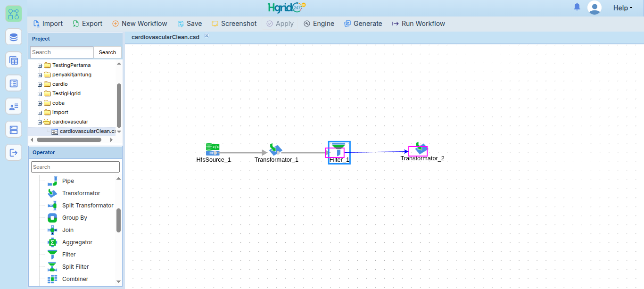
Task: Open the Engine settings
Action: pos(319,24)
